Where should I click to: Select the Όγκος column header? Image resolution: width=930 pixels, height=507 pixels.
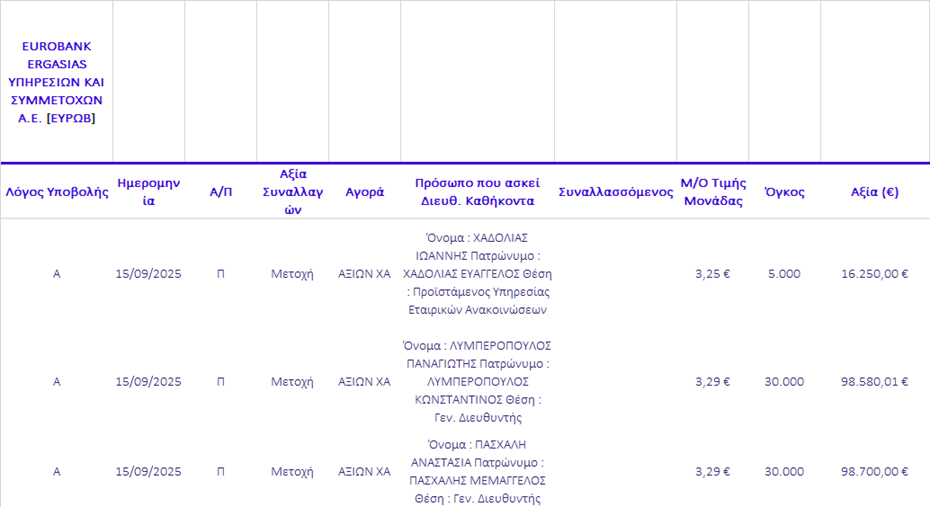(x=784, y=192)
